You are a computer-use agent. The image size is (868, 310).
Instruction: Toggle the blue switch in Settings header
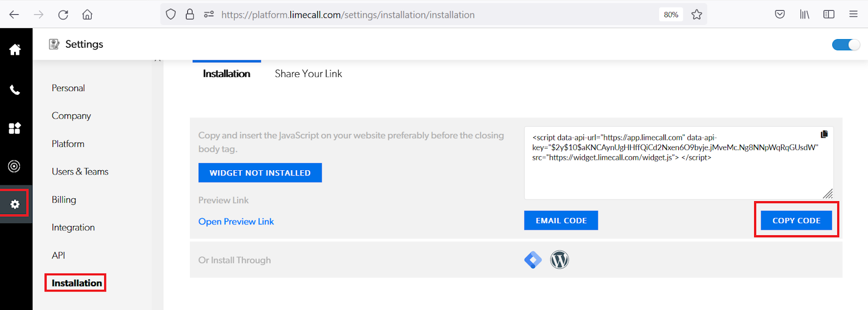coord(845,44)
